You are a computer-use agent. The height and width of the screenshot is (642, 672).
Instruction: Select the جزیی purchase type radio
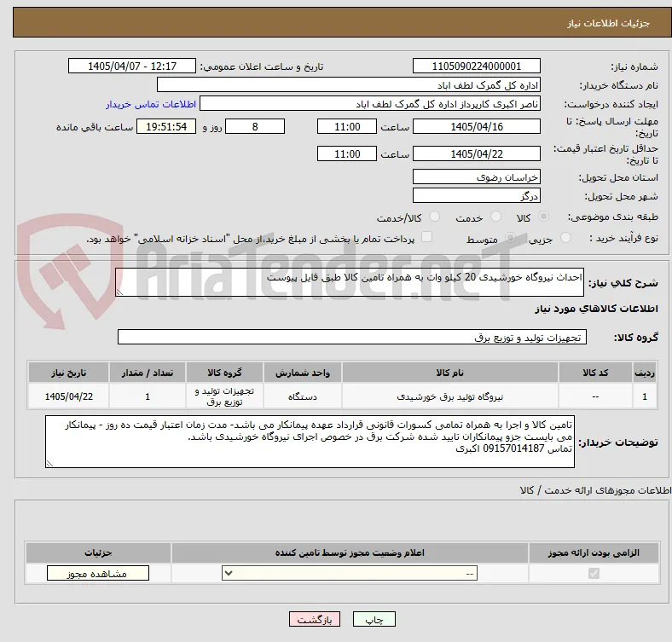[x=565, y=238]
